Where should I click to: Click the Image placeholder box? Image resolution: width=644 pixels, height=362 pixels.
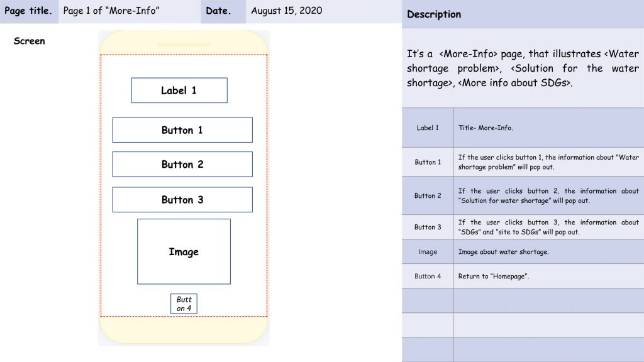tap(184, 251)
